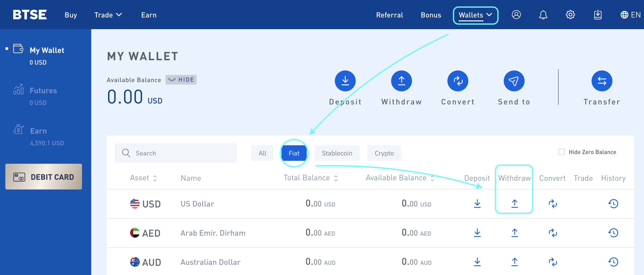644x275 pixels.
Task: Switch to the Stablecoin filter tab
Action: pyautogui.click(x=337, y=153)
